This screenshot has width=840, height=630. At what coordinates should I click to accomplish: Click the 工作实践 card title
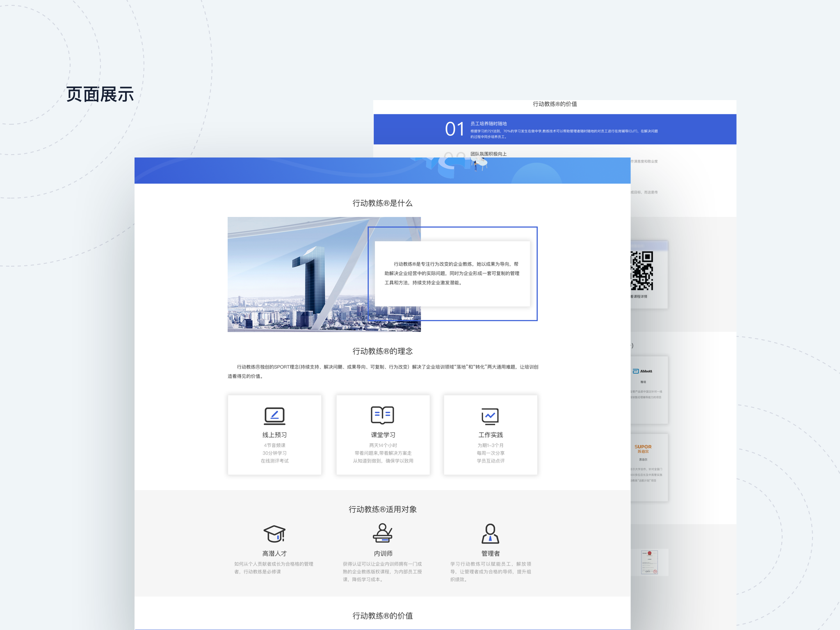tap(491, 435)
